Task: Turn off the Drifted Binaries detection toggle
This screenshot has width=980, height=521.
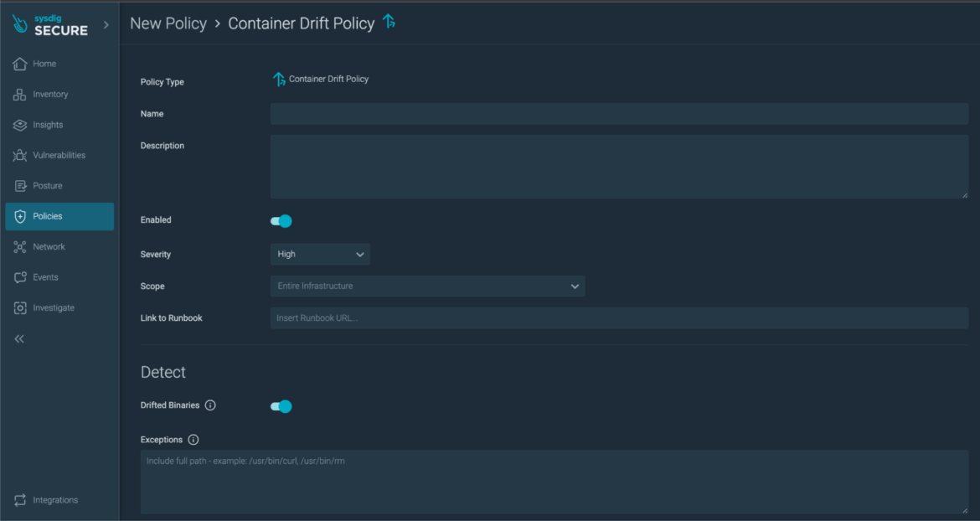Action: point(281,406)
